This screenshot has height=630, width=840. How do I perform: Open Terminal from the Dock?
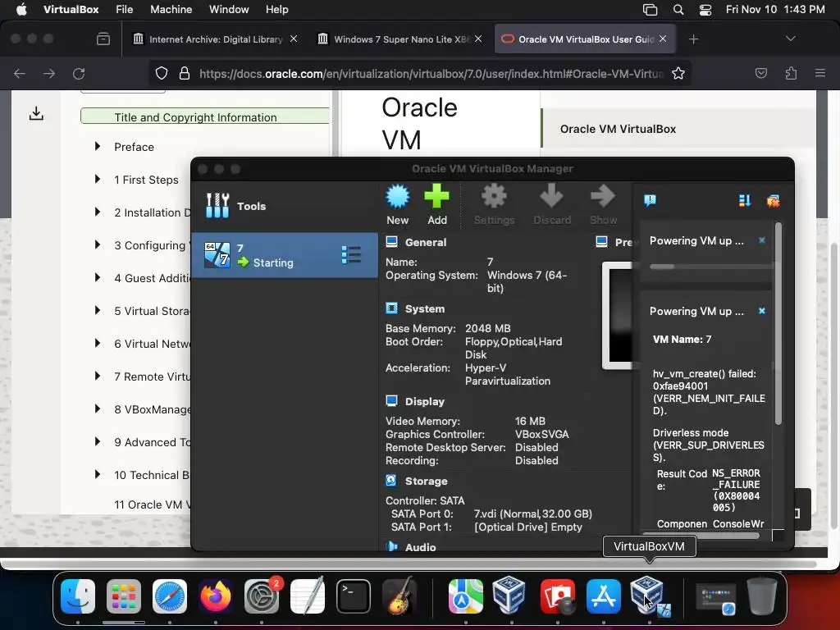[353, 596]
